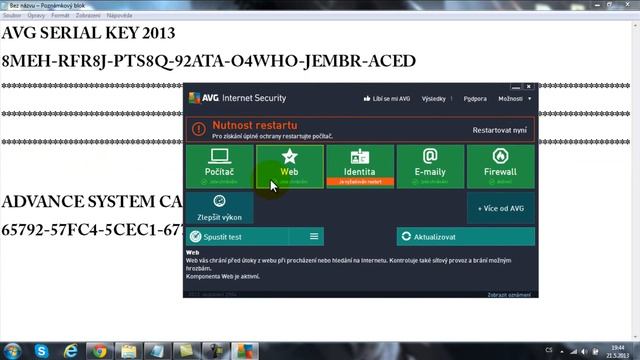
Task: Open Internet Explorer from the taskbar
Action: coord(70,351)
